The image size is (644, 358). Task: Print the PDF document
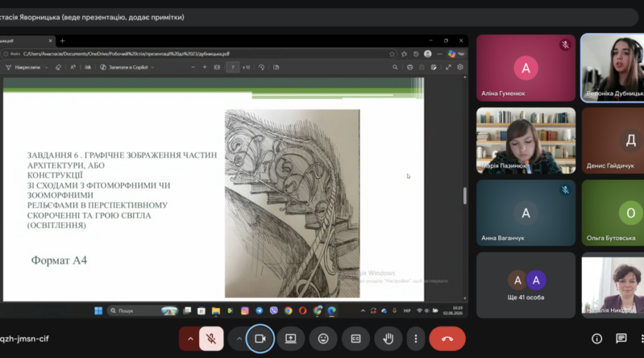409,67
